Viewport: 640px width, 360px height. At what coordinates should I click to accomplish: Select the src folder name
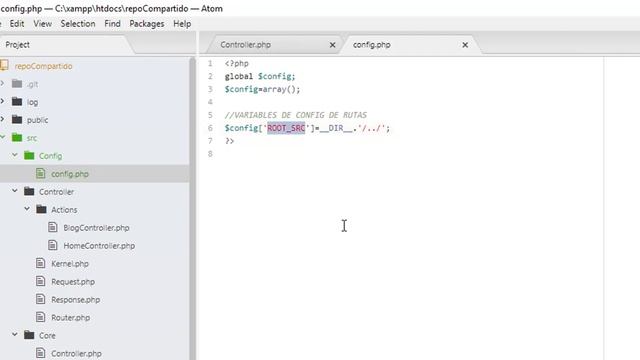click(x=32, y=138)
